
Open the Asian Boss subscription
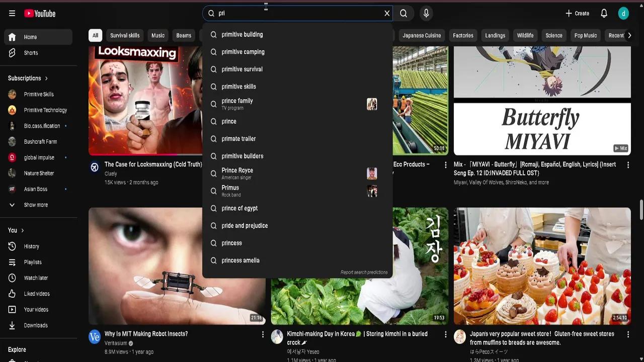(38, 189)
